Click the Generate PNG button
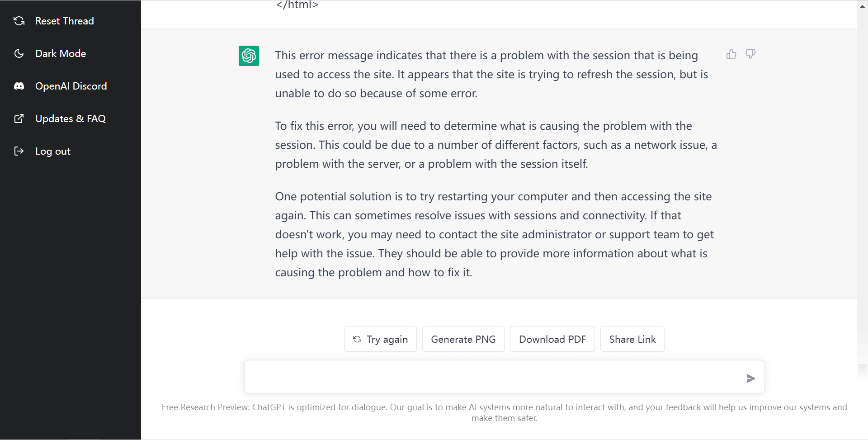The height and width of the screenshot is (440, 868). [463, 339]
